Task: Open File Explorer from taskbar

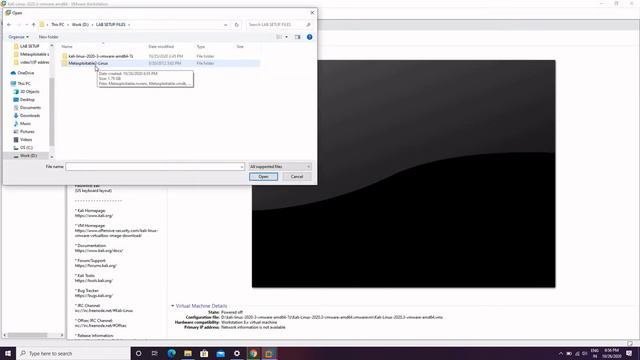Action: point(188,353)
